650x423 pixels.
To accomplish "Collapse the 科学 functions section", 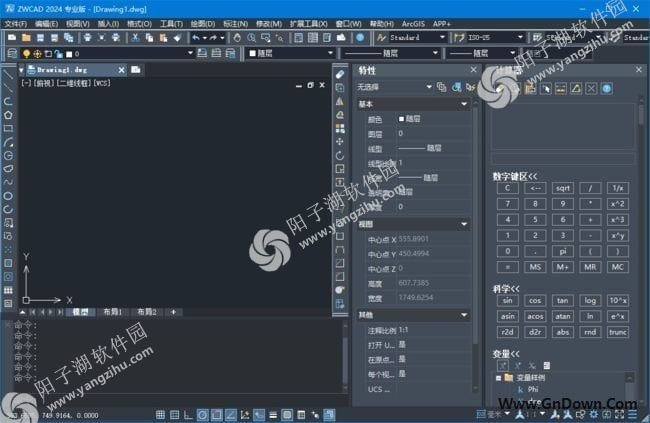I will [506, 289].
